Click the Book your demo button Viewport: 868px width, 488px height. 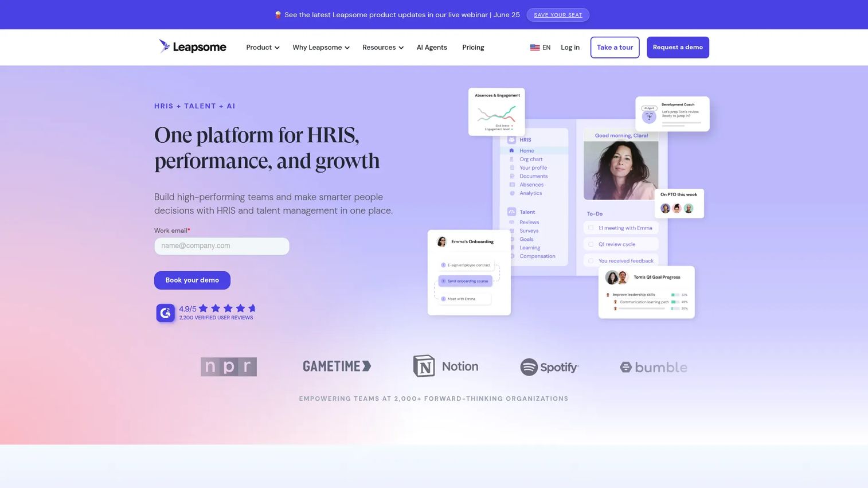[x=192, y=280]
